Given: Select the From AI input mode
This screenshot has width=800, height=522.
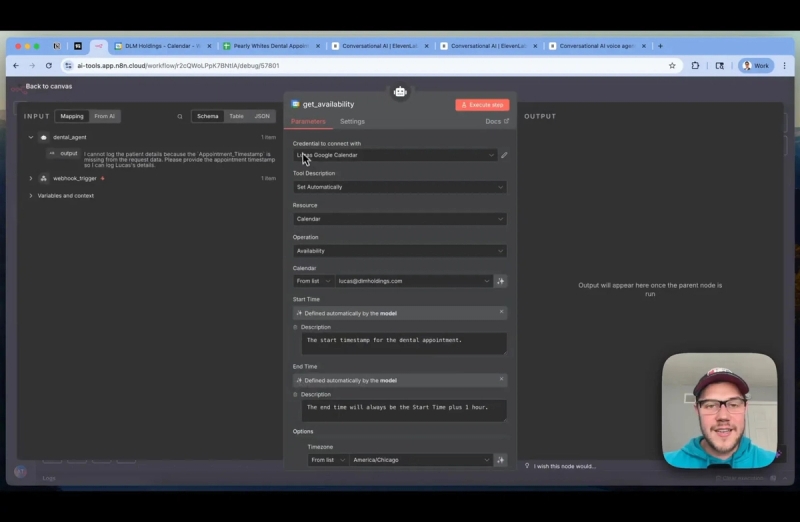Looking at the screenshot, I should coord(105,116).
